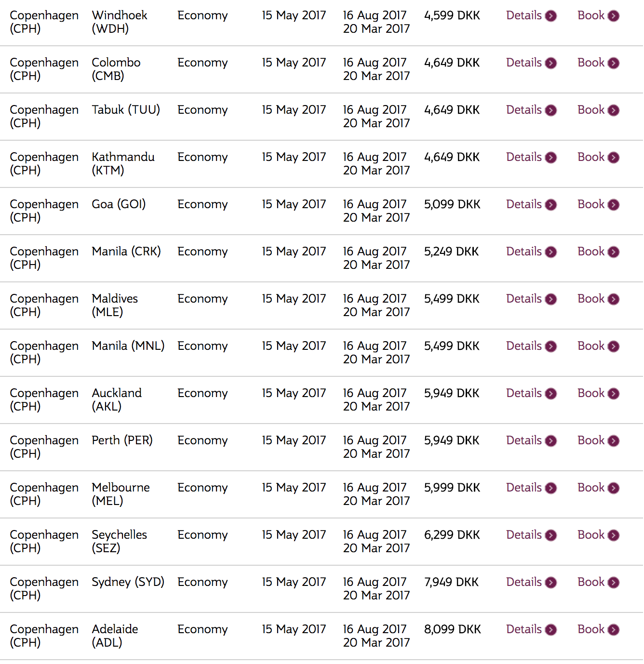
Task: Click the Details arrow icon for Auckland
Action: click(x=551, y=394)
